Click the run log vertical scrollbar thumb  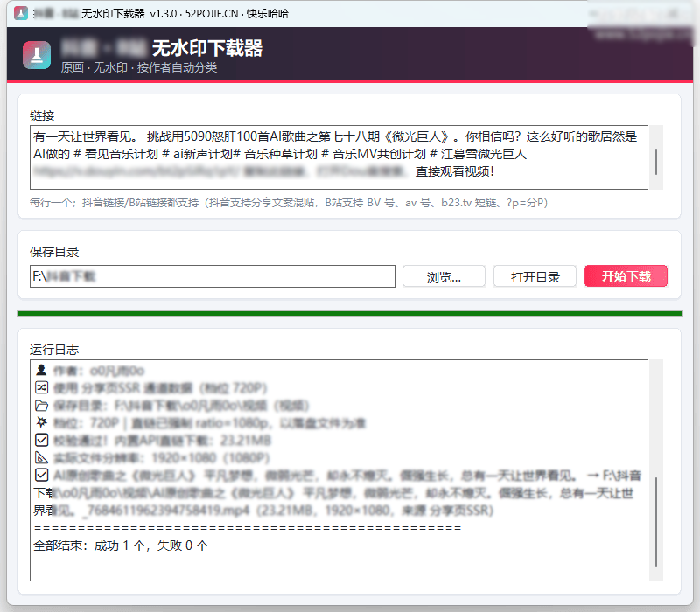[x=655, y=521]
